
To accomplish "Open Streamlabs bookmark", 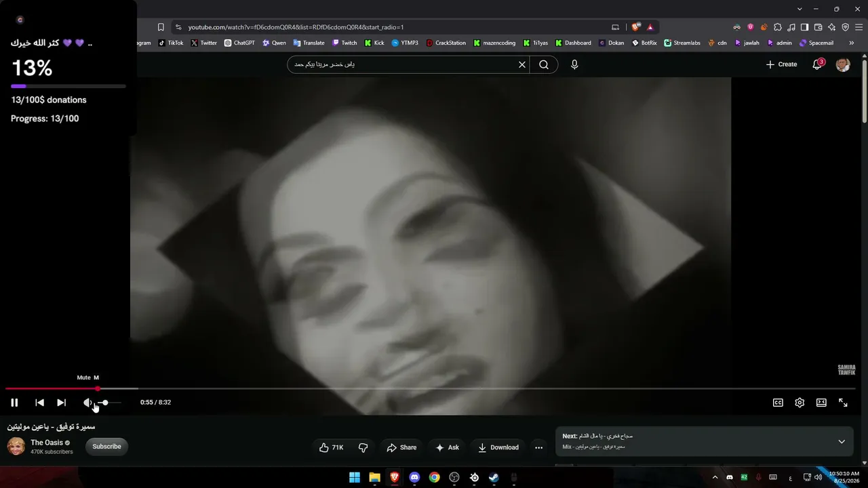I will tap(682, 43).
